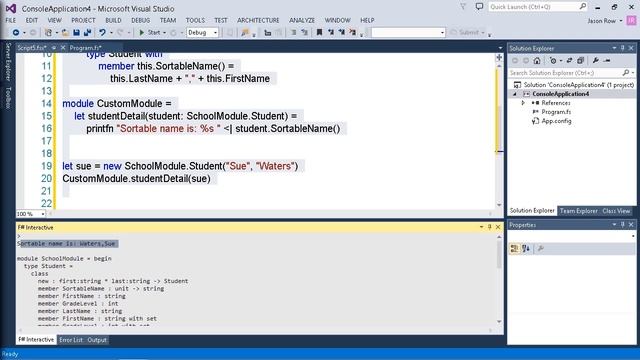Go to next bookmark icon
Screen dimensions: 640x360
click(x=342, y=32)
